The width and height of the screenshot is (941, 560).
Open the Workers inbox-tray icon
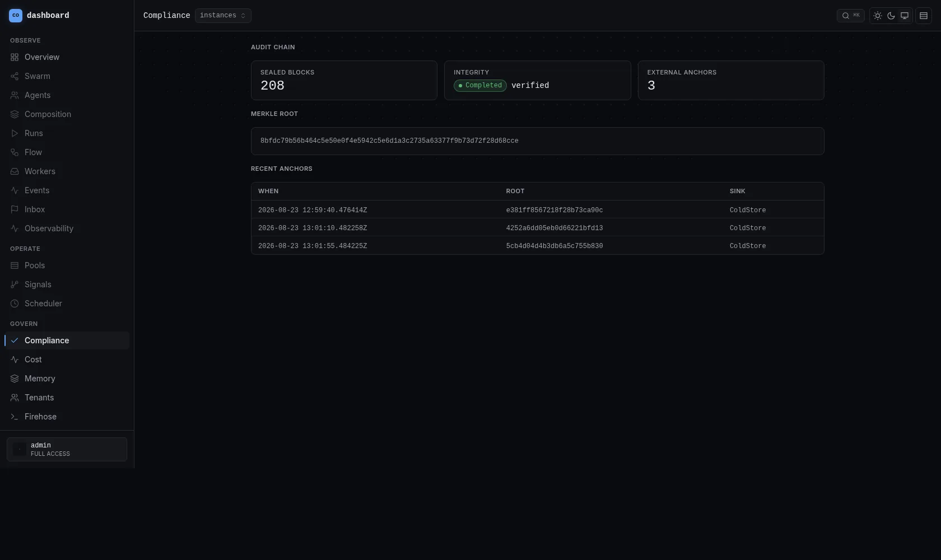click(15, 171)
